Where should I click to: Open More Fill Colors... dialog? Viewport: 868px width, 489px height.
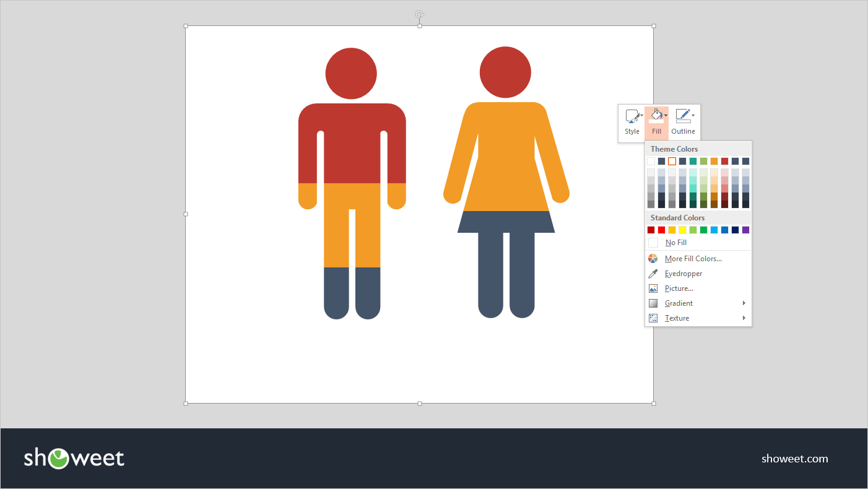click(693, 259)
